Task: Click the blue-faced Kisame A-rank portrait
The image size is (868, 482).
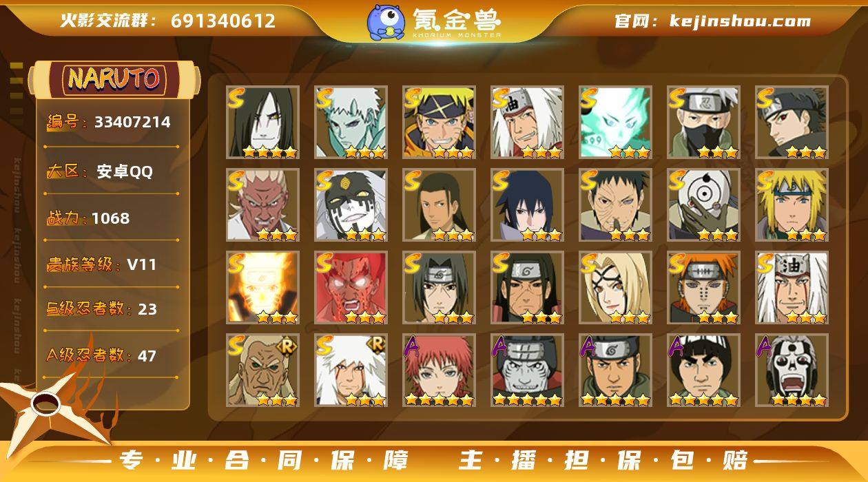Action: pyautogui.click(x=527, y=370)
